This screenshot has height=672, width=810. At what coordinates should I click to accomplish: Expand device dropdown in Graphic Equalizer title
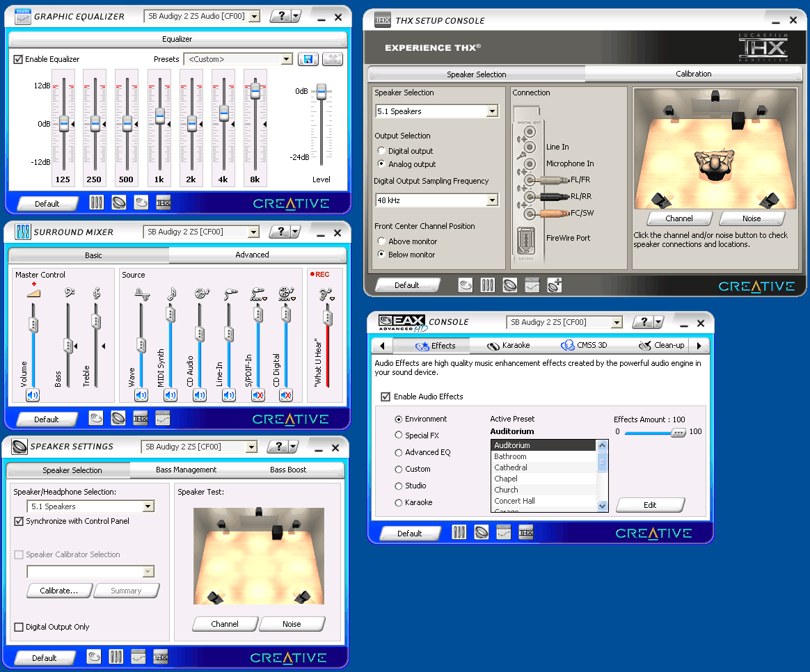tap(254, 17)
